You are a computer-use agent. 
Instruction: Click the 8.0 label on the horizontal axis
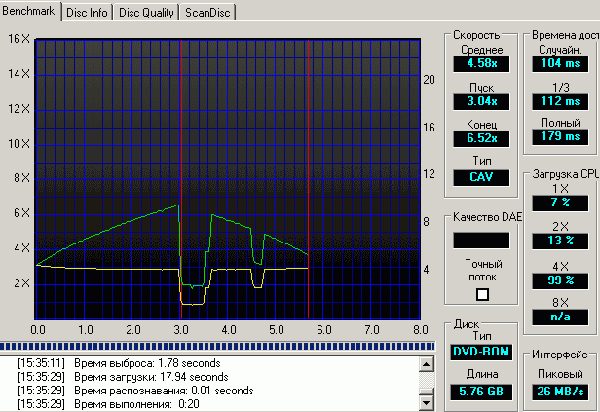point(421,330)
